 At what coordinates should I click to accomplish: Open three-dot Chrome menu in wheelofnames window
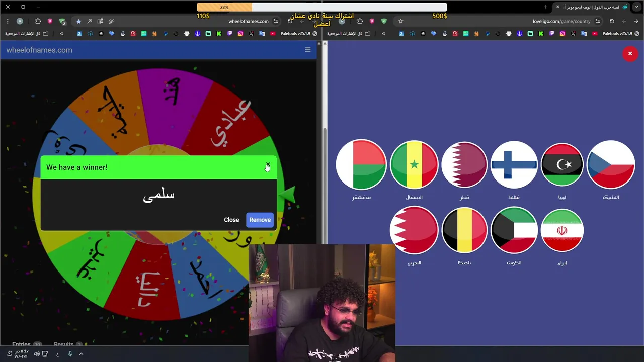tap(8, 21)
